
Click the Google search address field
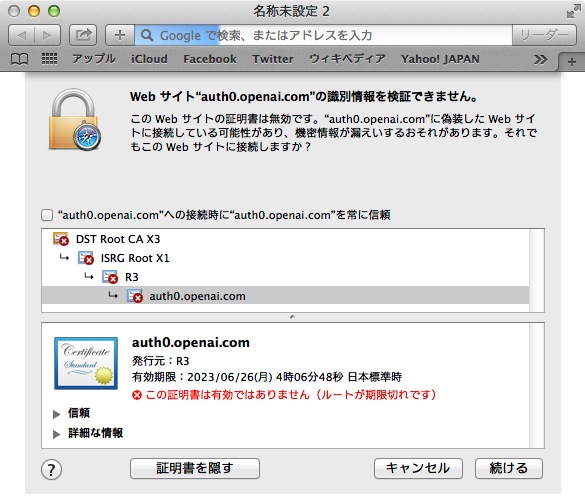coord(323,35)
